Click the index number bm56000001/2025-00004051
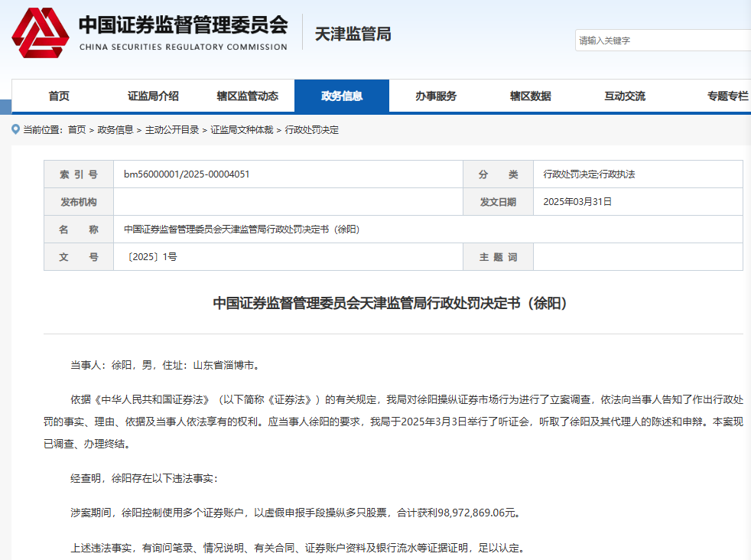The height and width of the screenshot is (560, 751). (x=187, y=174)
